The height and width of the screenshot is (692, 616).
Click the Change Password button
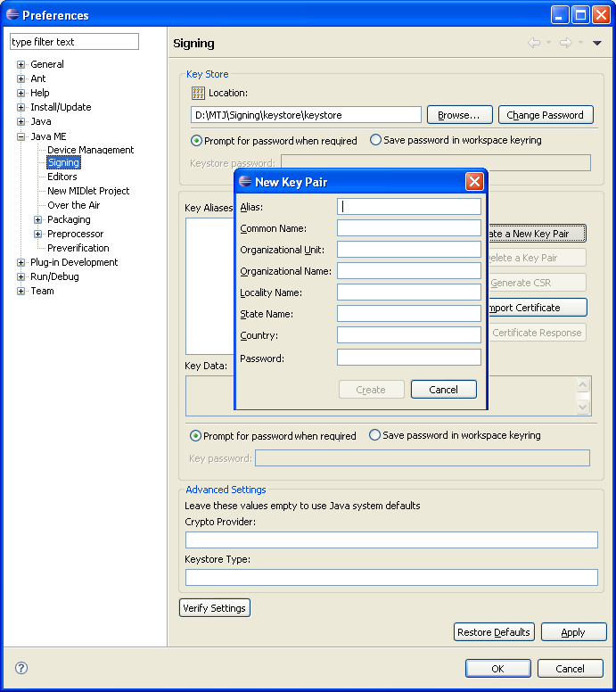coord(546,115)
